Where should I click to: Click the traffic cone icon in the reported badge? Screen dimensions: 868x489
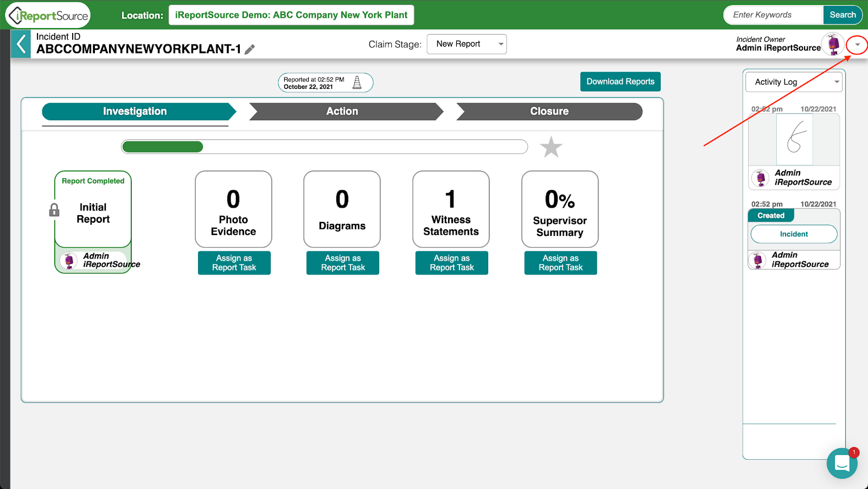tap(357, 82)
